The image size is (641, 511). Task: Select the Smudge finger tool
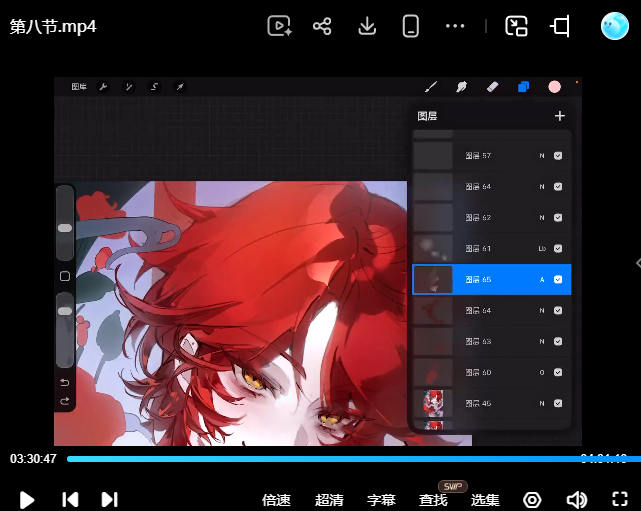tap(462, 87)
